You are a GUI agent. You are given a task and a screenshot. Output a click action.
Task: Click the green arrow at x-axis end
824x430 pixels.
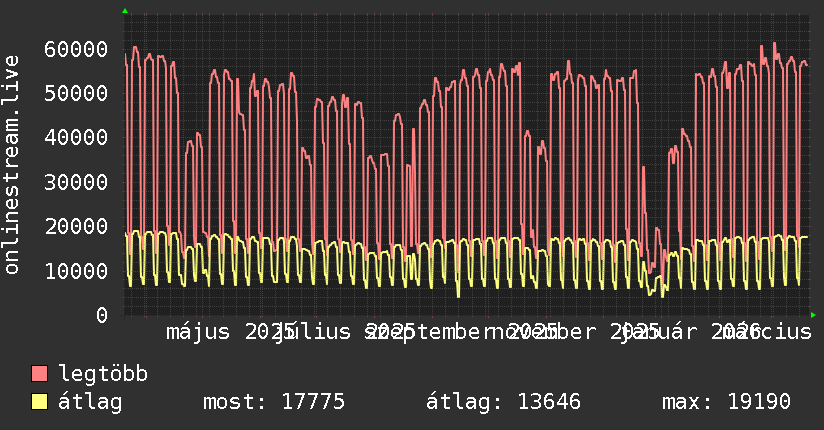pyautogui.click(x=813, y=315)
